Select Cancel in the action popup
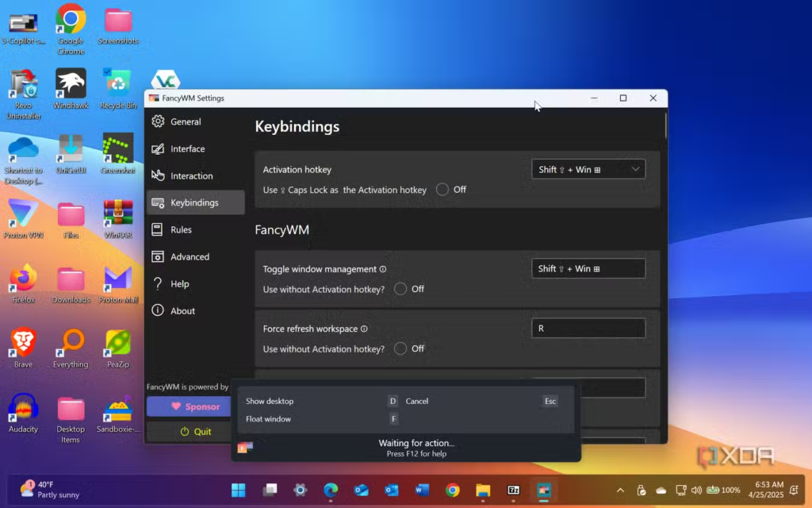 (417, 401)
